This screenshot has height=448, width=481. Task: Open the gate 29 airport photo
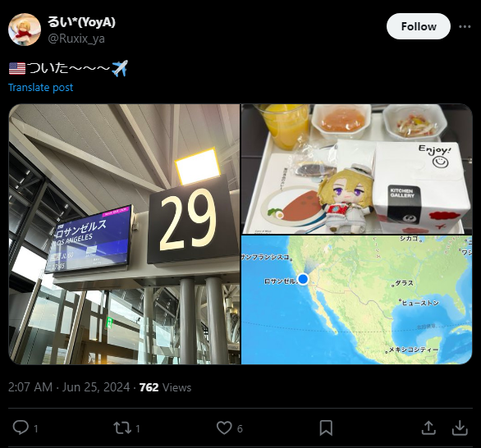[x=124, y=235]
